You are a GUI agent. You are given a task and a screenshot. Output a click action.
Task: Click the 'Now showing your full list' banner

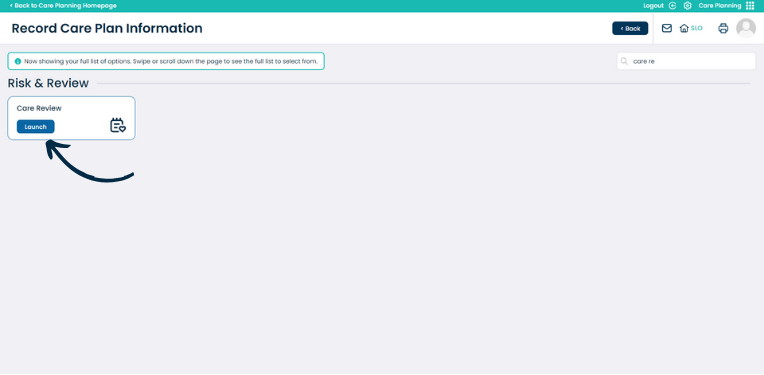166,61
